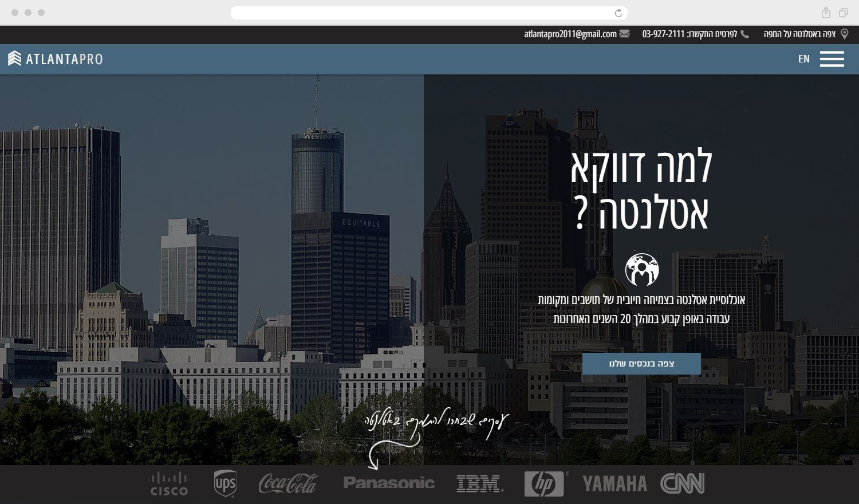This screenshot has width=859, height=504.
Task: Click the email envelope icon
Action: pyautogui.click(x=624, y=34)
